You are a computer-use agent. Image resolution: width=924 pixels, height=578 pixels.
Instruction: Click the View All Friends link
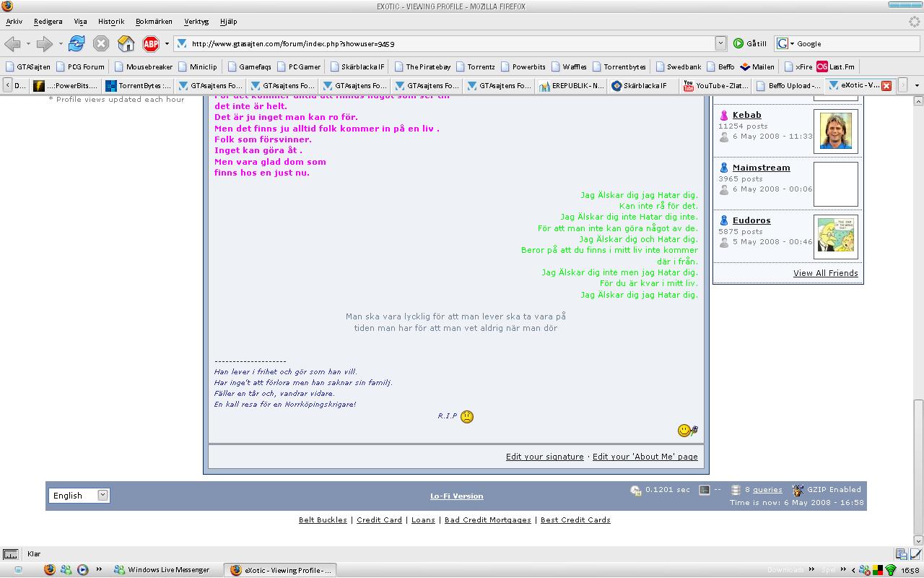[x=825, y=273]
